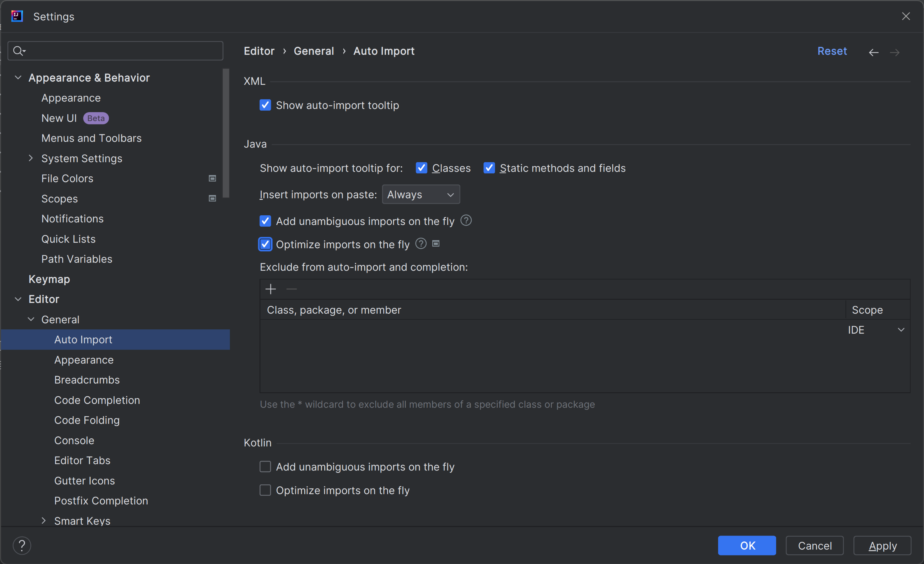Click help icon next to Add unambiguous imports
The width and height of the screenshot is (924, 564).
click(x=466, y=220)
